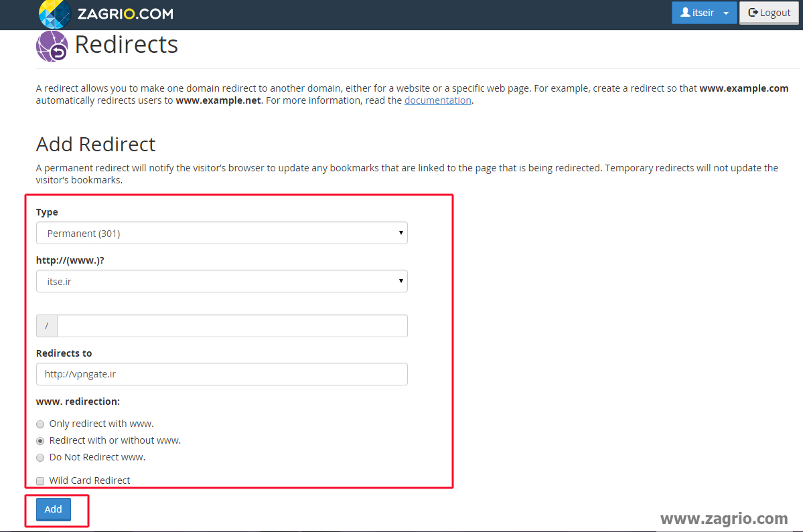The height and width of the screenshot is (532, 803).
Task: Expand the Type dropdown arrow
Action: pos(400,233)
